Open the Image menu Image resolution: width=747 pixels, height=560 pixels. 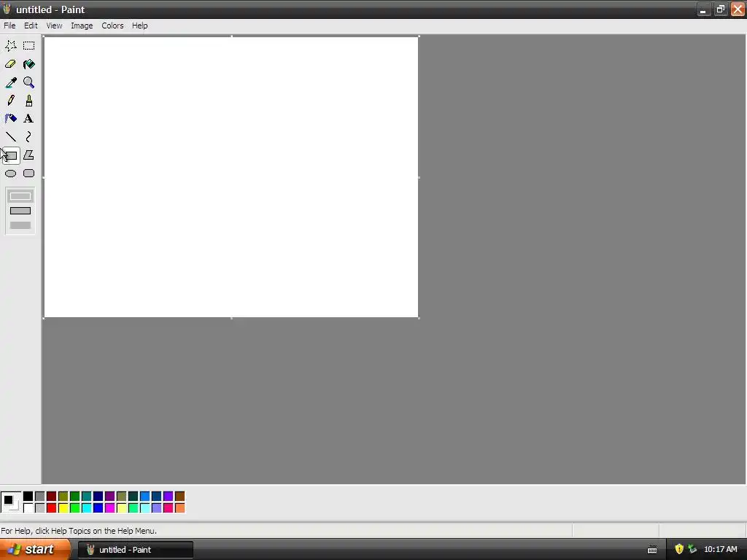click(x=82, y=26)
